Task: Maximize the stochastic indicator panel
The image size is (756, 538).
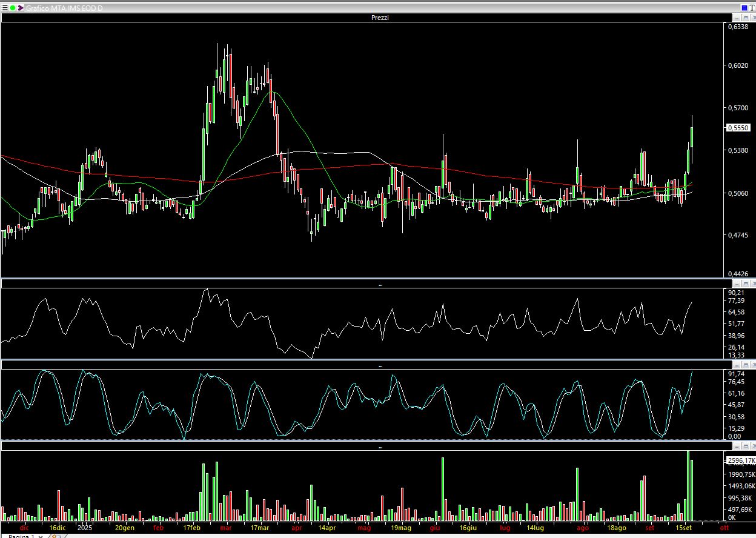Action: click(x=744, y=365)
